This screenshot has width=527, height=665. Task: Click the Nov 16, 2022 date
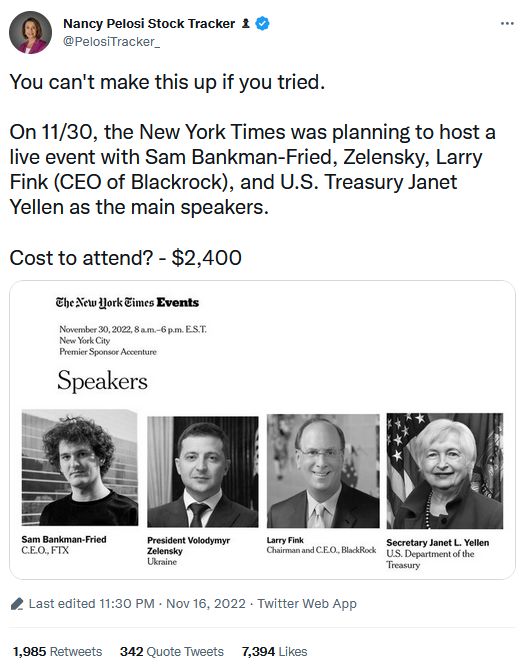[x=206, y=604]
